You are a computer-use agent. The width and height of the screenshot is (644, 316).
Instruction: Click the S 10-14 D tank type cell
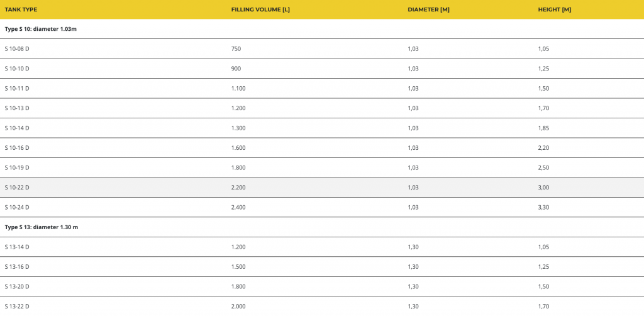pyautogui.click(x=17, y=128)
